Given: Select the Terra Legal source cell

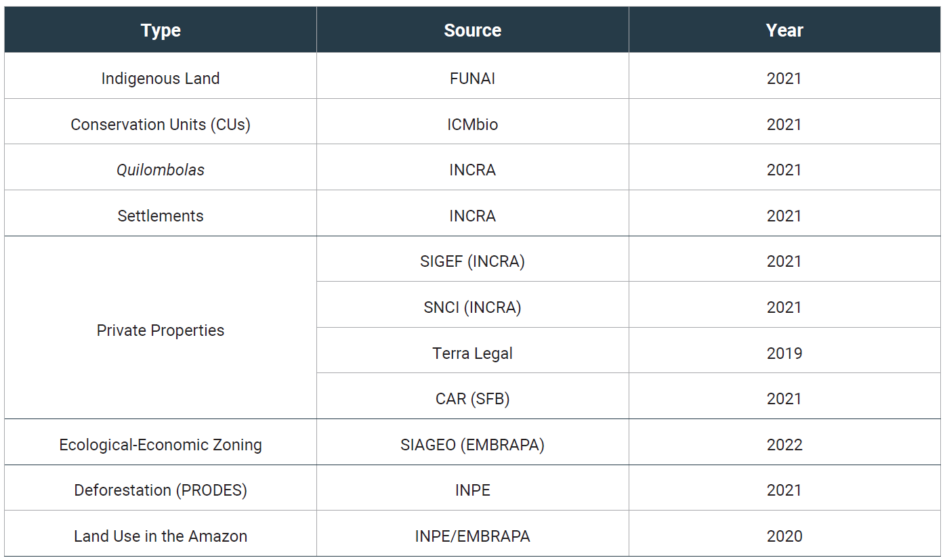Looking at the screenshot, I should [x=472, y=353].
